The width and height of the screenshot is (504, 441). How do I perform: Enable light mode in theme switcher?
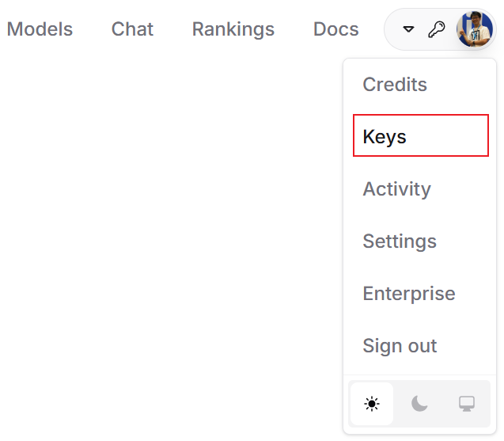[372, 404]
